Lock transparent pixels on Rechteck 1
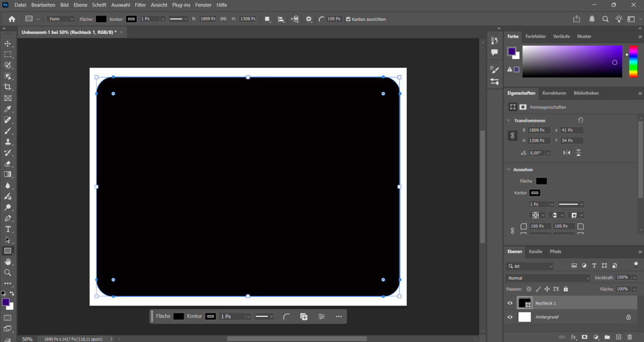 click(x=529, y=289)
